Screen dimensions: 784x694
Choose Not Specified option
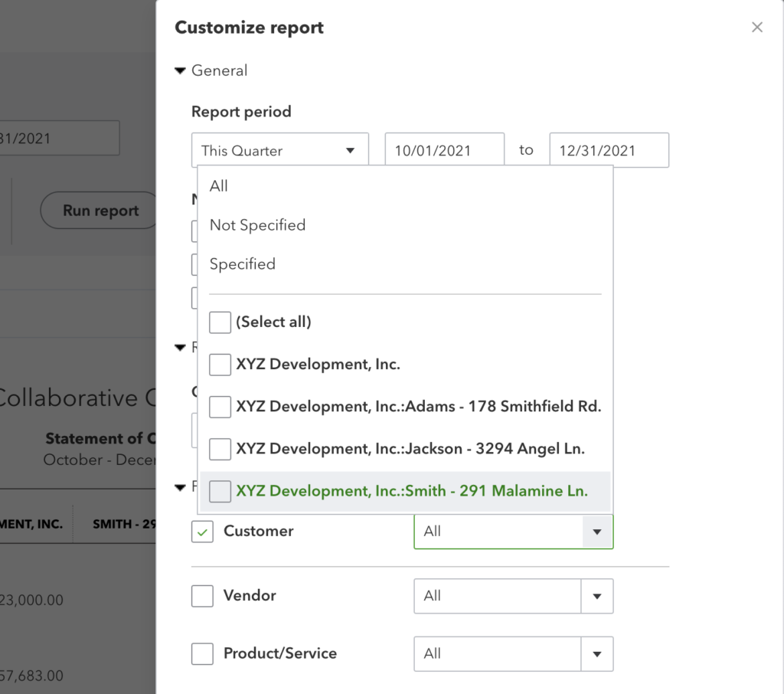[x=257, y=225]
